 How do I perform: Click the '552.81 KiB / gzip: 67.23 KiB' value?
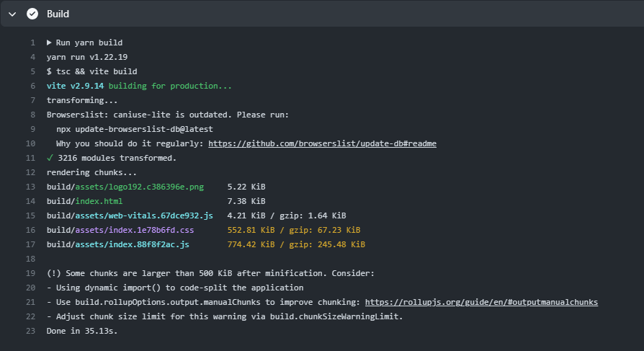tap(294, 230)
